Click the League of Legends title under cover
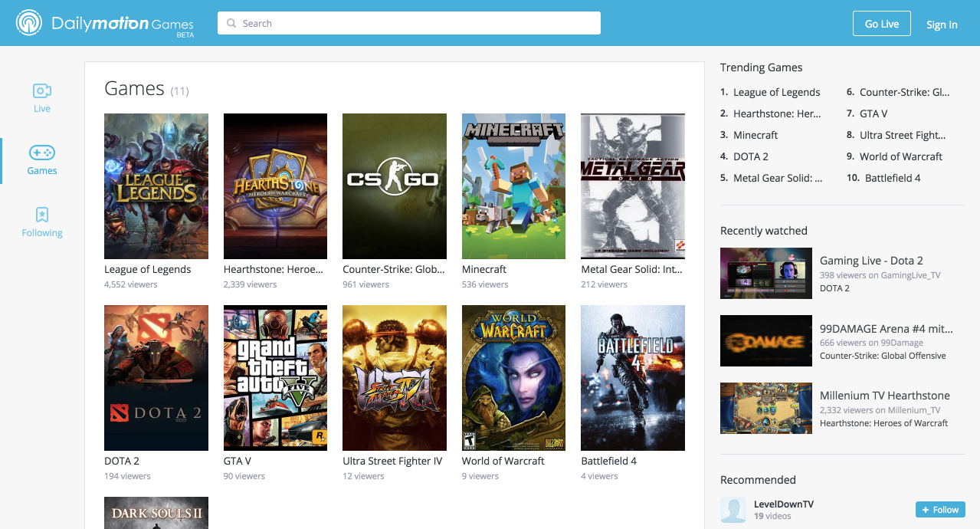Viewport: 980px width, 529px height. click(x=148, y=269)
